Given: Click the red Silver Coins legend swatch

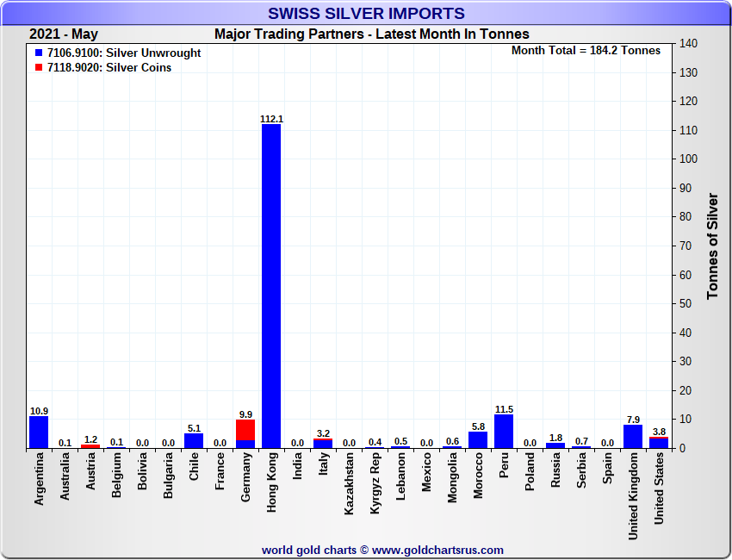Looking at the screenshot, I should pos(39,68).
